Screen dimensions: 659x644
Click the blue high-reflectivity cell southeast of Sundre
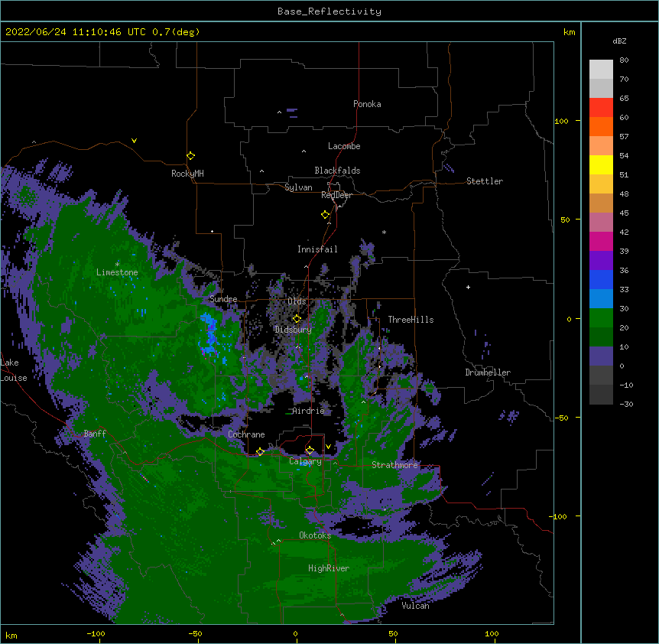tap(209, 334)
